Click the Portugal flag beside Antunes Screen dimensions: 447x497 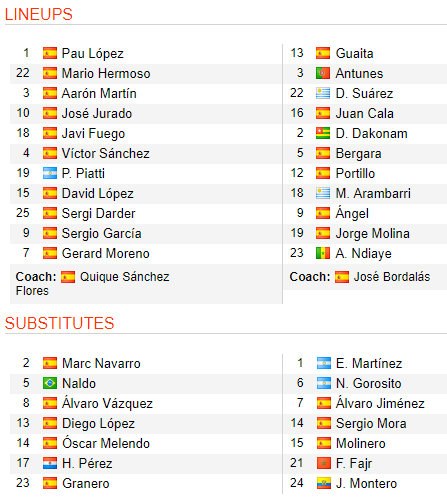323,73
